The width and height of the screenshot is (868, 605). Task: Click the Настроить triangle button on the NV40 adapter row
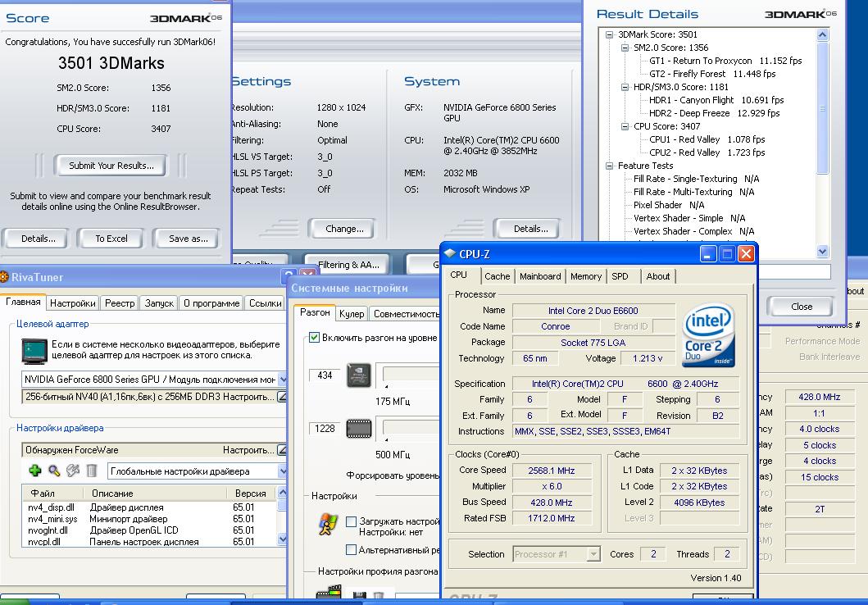coord(282,397)
